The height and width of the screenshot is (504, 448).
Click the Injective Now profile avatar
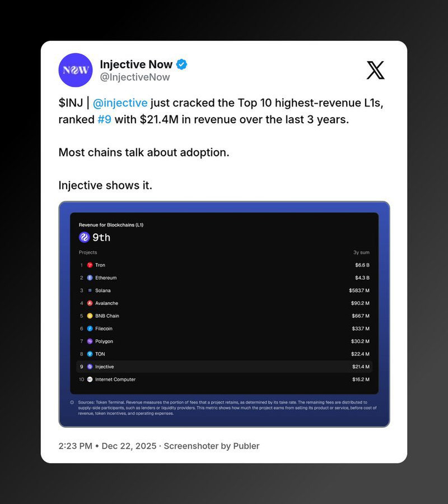(75, 70)
